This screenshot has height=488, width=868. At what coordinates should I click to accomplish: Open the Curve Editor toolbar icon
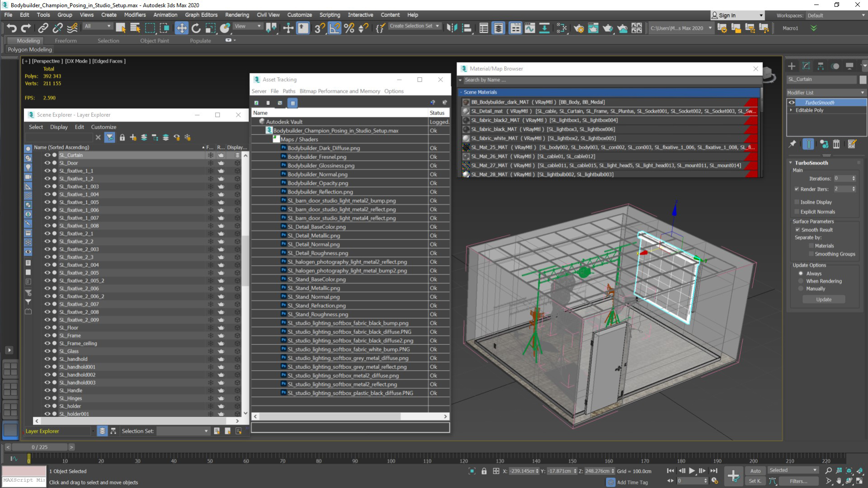530,28
